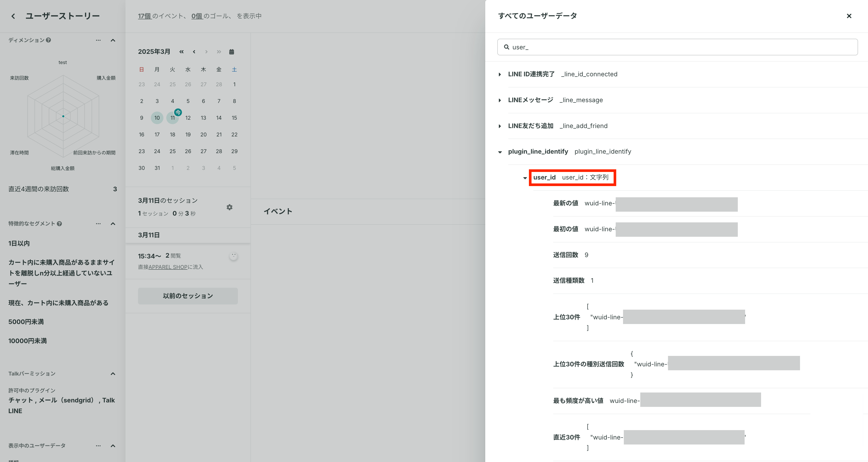The width and height of the screenshot is (868, 462).
Task: Click the 10000円未満 segment
Action: (x=28, y=341)
